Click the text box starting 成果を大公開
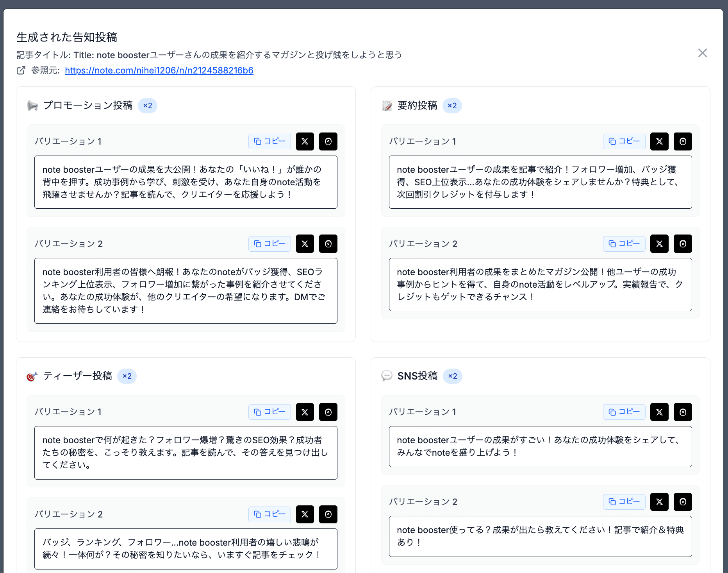728x573 pixels. click(x=186, y=182)
